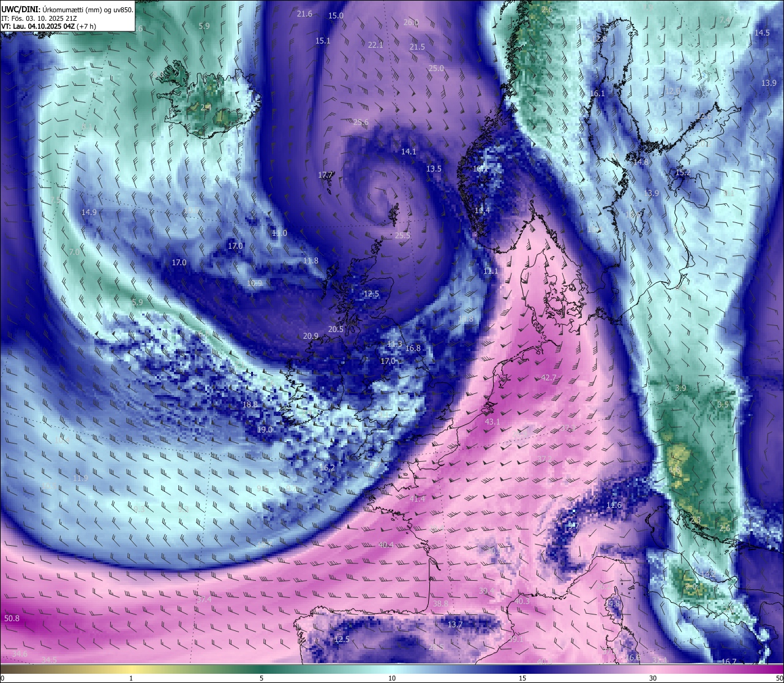The image size is (784, 683).
Task: Click the UWC/DINI title line in header
Action: [x=67, y=10]
